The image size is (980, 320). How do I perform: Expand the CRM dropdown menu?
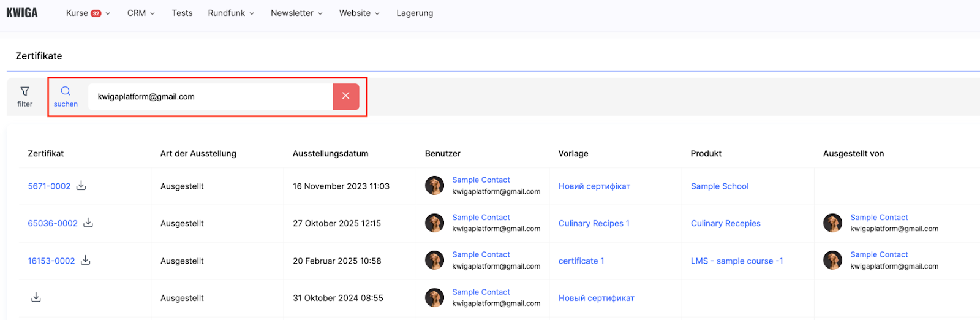[141, 13]
